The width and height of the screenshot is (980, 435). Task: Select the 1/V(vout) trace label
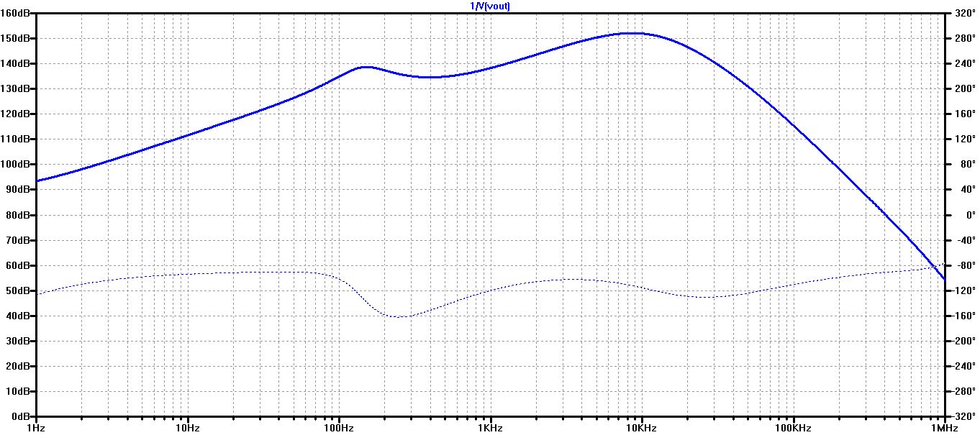pyautogui.click(x=490, y=6)
